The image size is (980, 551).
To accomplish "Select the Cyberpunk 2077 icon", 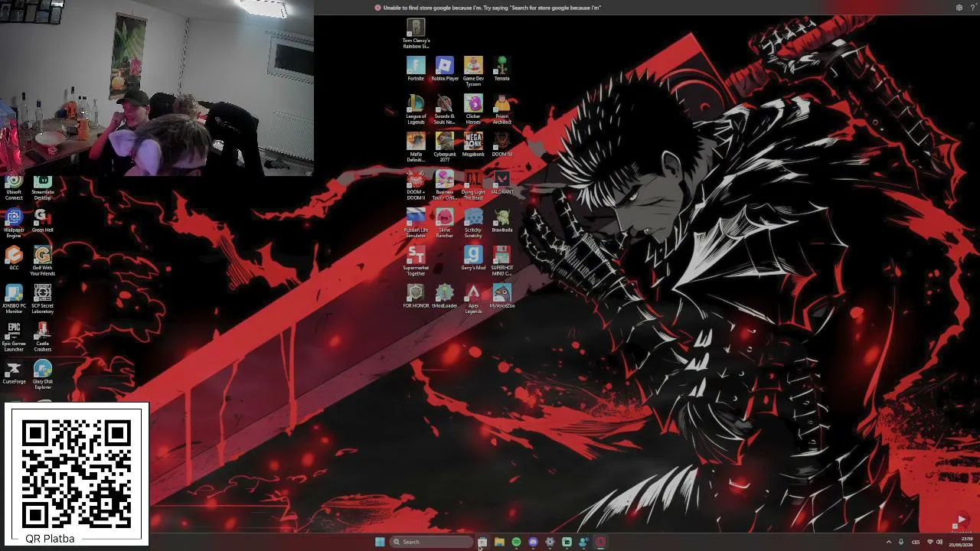I will 445,148.
